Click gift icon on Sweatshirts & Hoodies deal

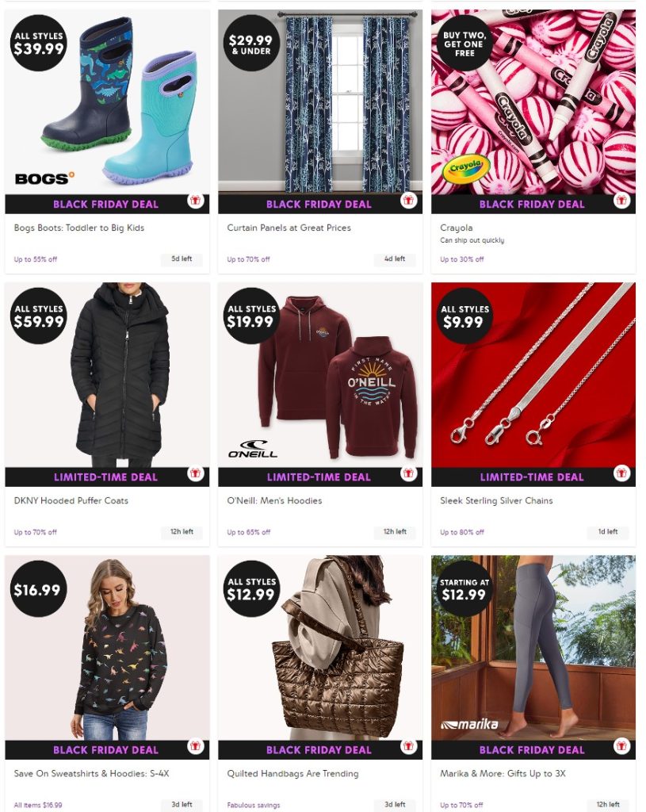196,746
